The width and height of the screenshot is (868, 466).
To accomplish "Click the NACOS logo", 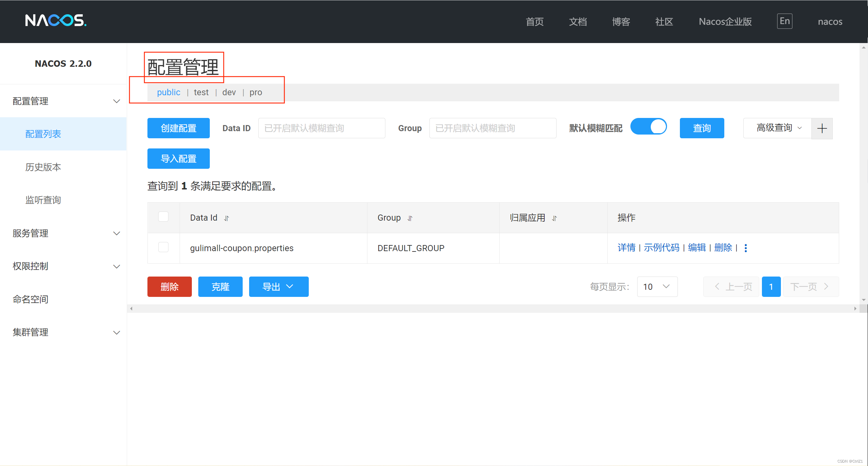I will 56,21.
